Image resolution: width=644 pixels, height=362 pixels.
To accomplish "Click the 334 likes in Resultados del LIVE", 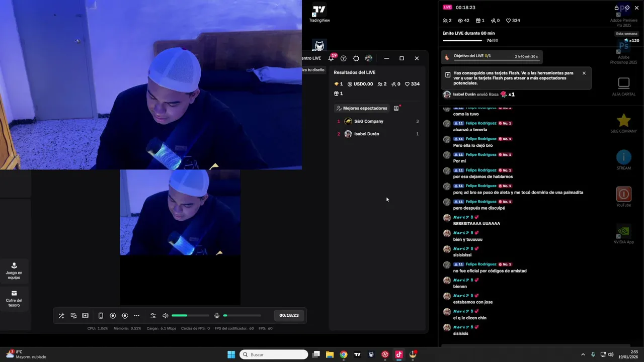I will click(x=412, y=84).
